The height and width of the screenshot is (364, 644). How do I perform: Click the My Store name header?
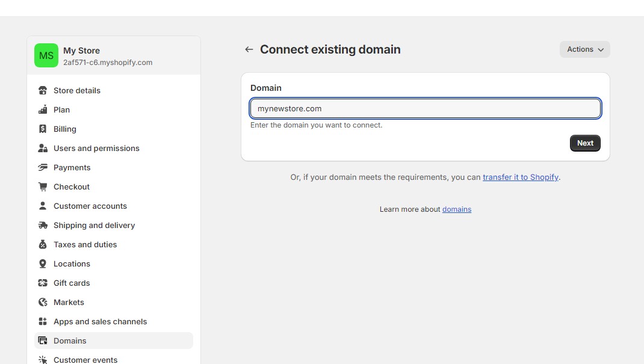[x=81, y=51]
